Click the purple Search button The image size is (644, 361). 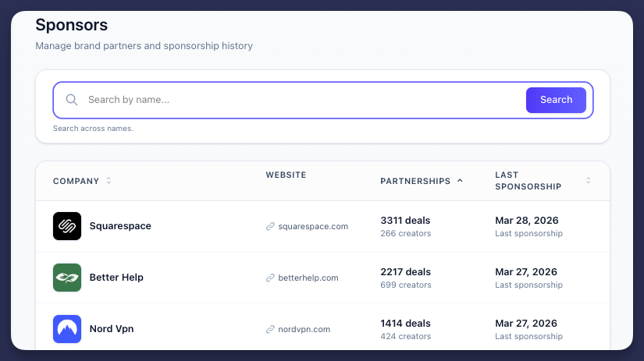click(556, 100)
